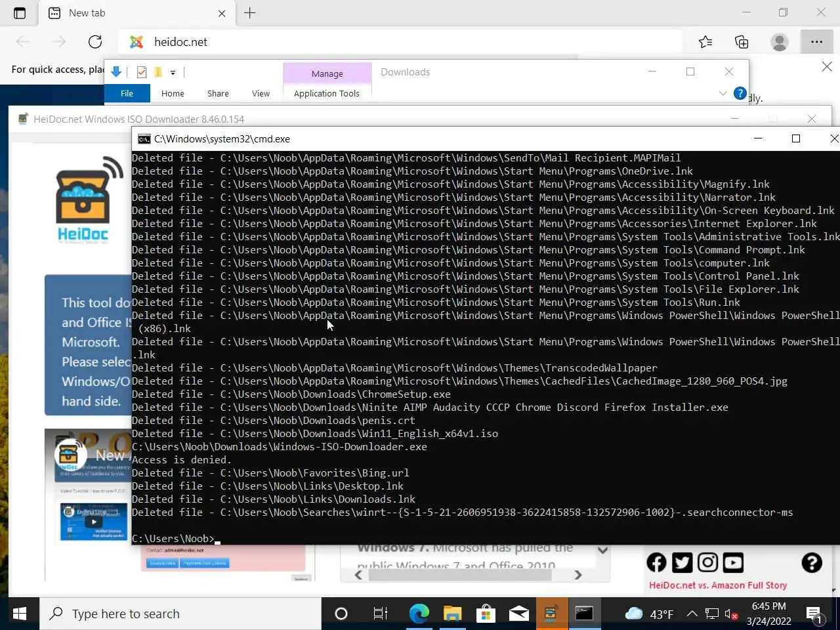This screenshot has height=630, width=840.
Task: Open Microsoft Edge from taskbar
Action: [419, 614]
